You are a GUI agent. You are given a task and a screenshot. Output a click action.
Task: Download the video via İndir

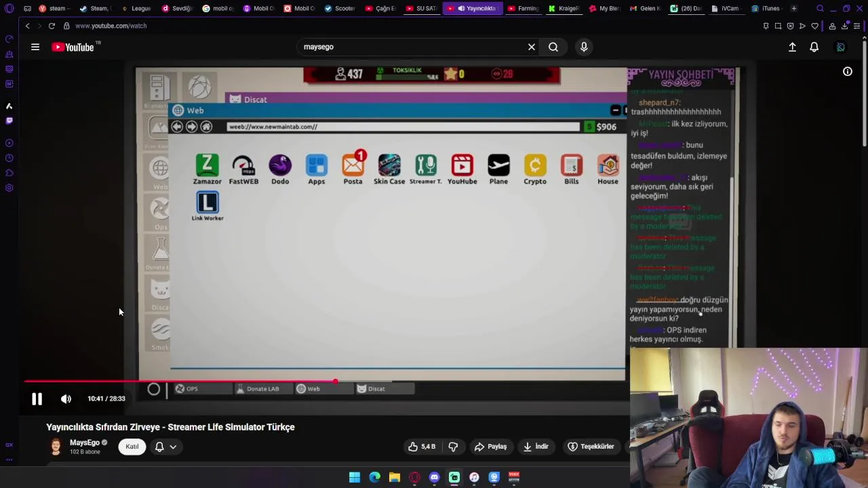536,447
